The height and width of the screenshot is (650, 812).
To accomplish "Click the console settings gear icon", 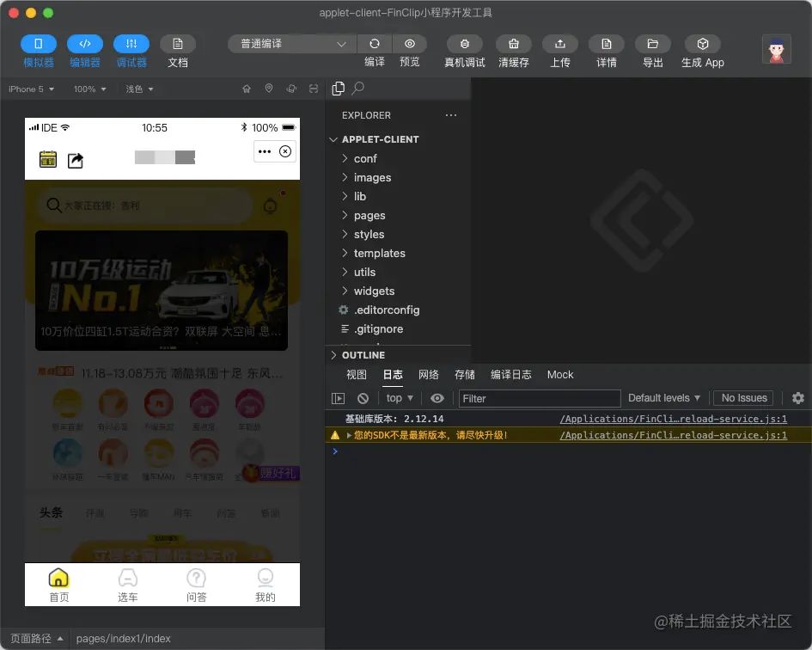I will pos(797,398).
